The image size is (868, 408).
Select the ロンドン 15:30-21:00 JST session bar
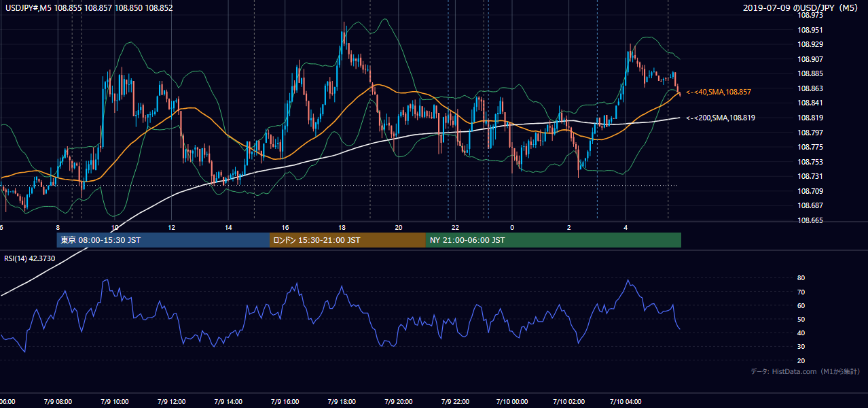point(348,240)
